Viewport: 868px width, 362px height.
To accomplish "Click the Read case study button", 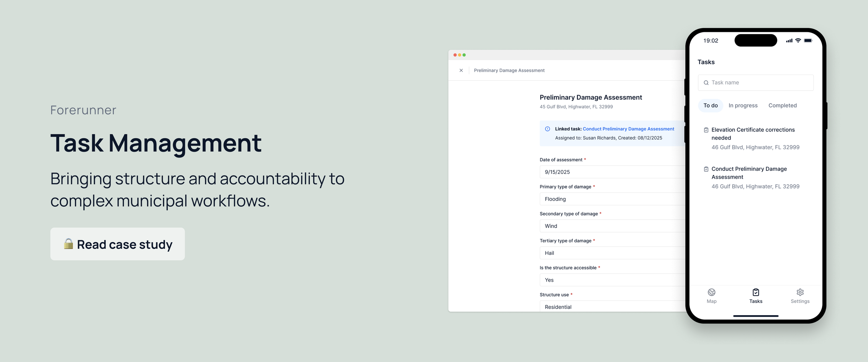I will (x=117, y=244).
